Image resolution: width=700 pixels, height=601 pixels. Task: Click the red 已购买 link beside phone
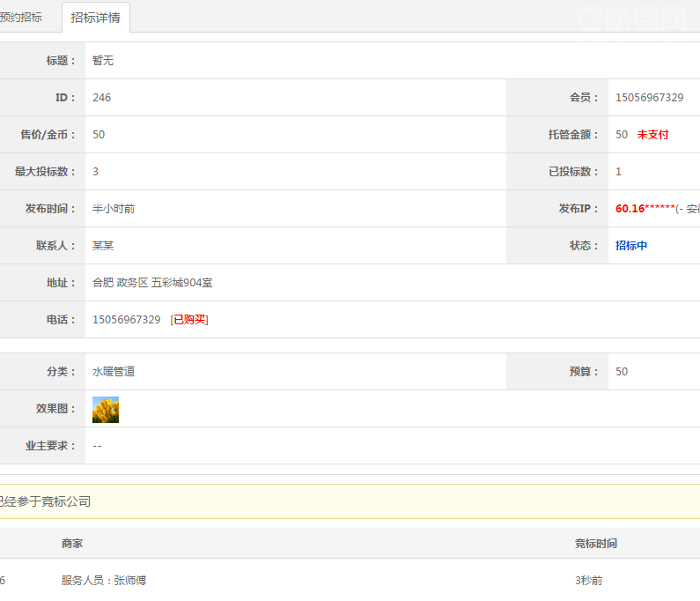(189, 320)
